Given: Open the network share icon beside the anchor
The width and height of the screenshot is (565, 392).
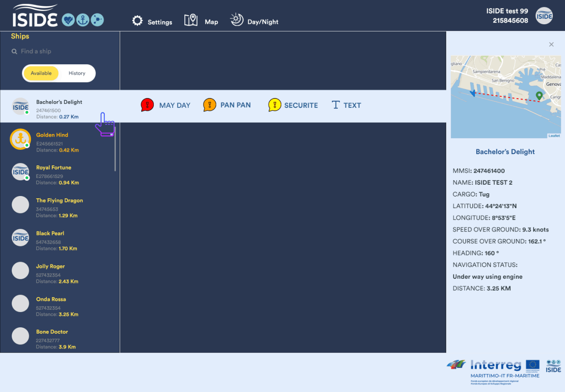Looking at the screenshot, I should point(97,20).
